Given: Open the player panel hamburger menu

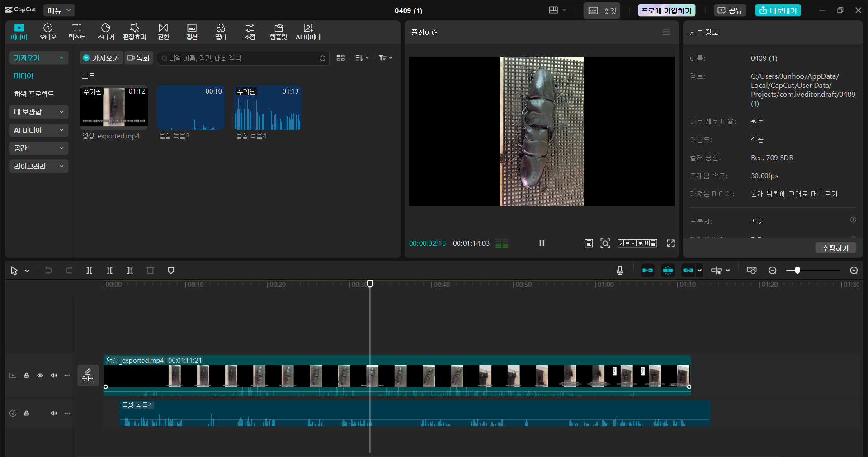Looking at the screenshot, I should 666,32.
